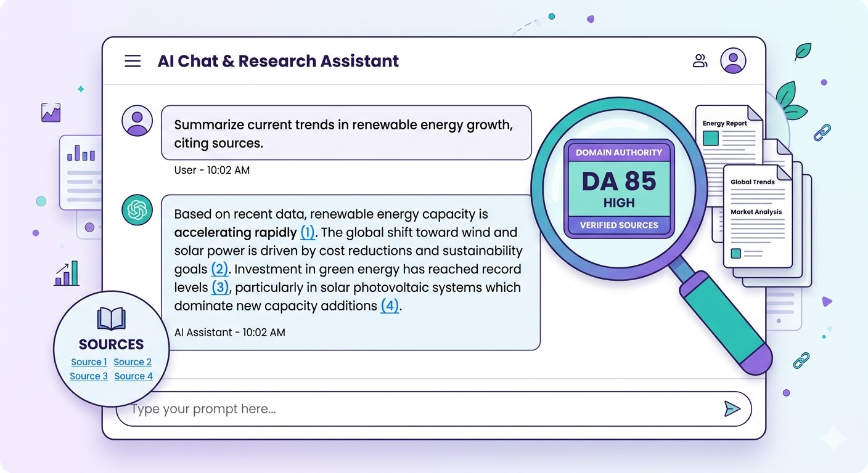Open the user profile avatar
The height and width of the screenshot is (473, 868).
(x=733, y=60)
